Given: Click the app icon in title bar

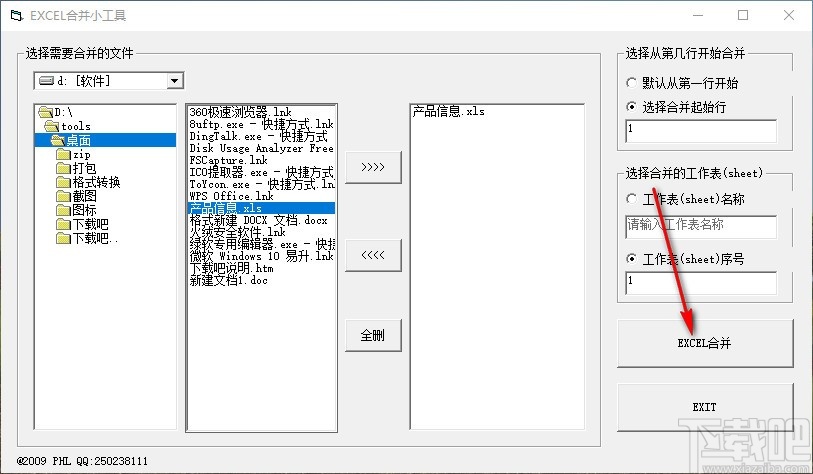Looking at the screenshot, I should (x=17, y=15).
